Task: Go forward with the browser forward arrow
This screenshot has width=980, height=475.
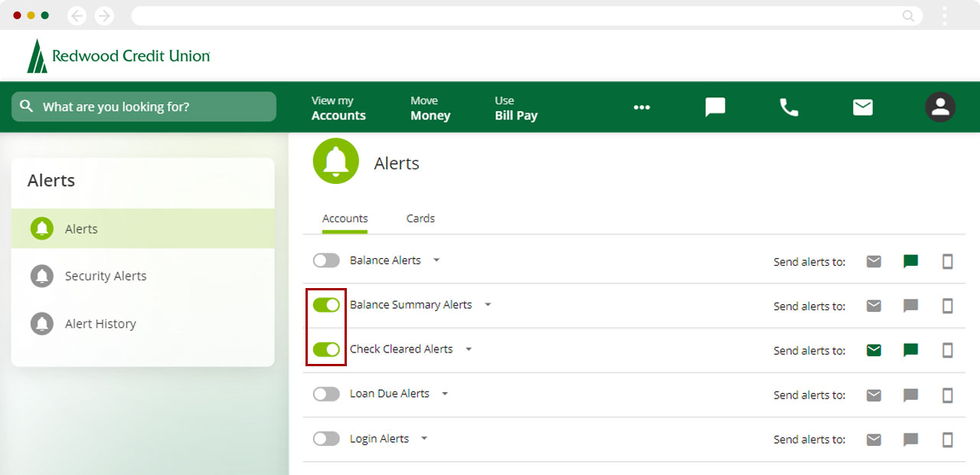Action: 104,15
